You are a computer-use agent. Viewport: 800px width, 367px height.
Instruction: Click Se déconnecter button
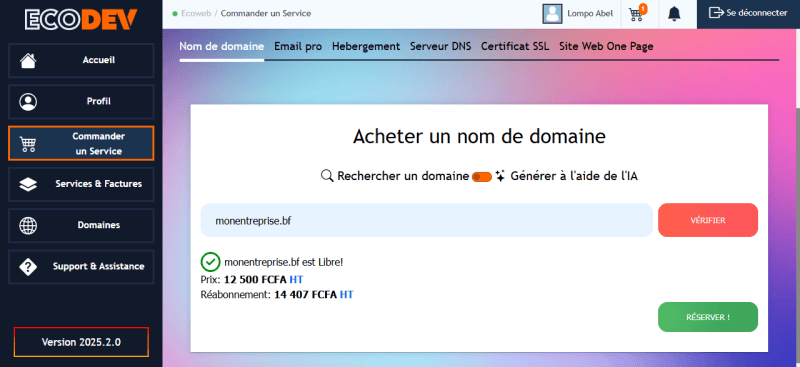pos(748,14)
